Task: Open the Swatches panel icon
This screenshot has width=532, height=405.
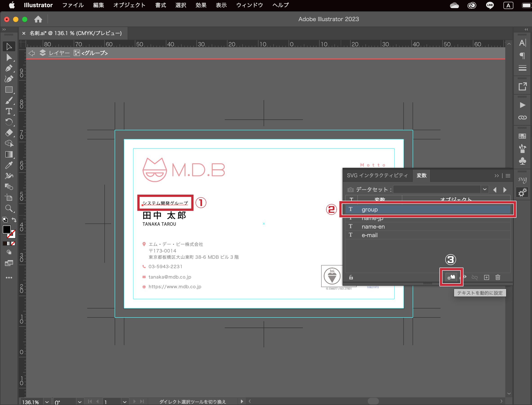Action: click(522, 136)
